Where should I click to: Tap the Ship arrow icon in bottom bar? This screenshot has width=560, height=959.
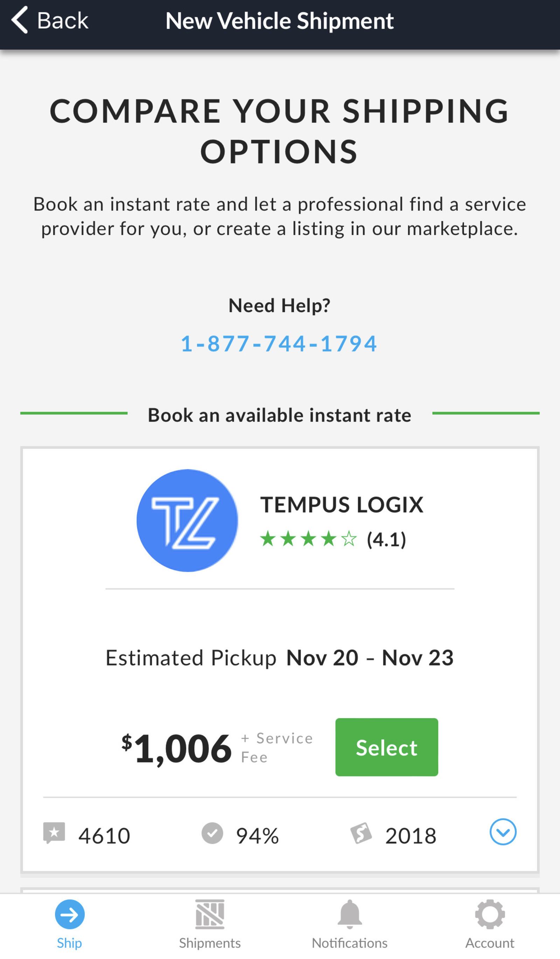(70, 914)
